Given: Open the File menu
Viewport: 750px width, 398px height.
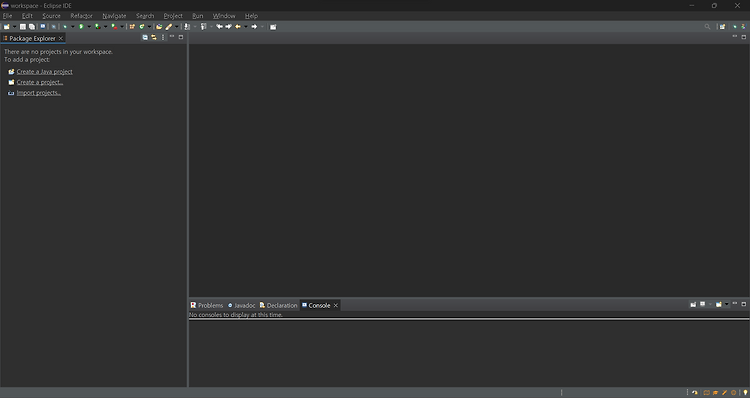Looking at the screenshot, I should (x=7, y=16).
